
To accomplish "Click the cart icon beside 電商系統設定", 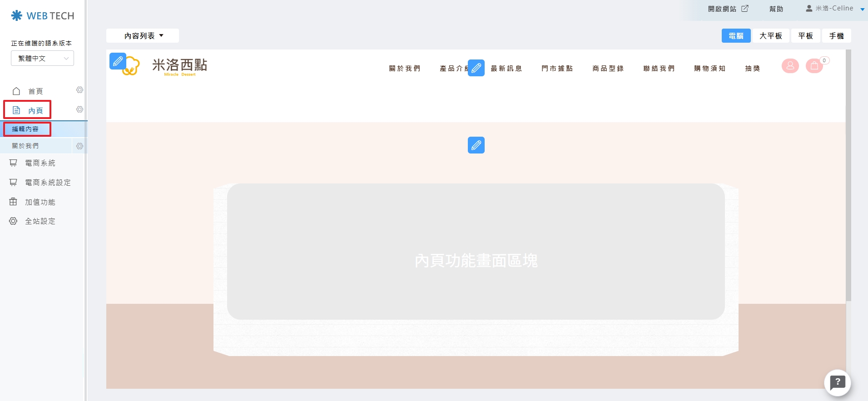I will click(x=13, y=182).
